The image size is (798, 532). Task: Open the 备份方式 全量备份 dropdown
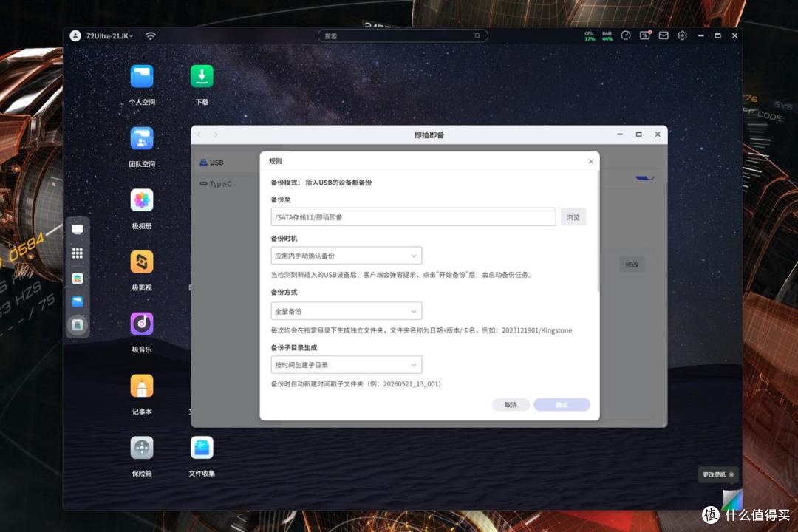point(346,311)
